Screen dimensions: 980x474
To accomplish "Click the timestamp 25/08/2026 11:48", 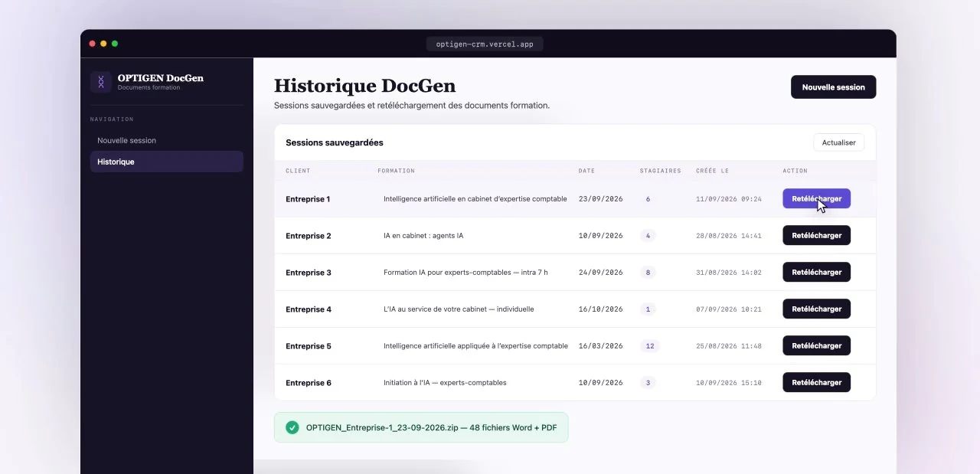I will pos(729,346).
